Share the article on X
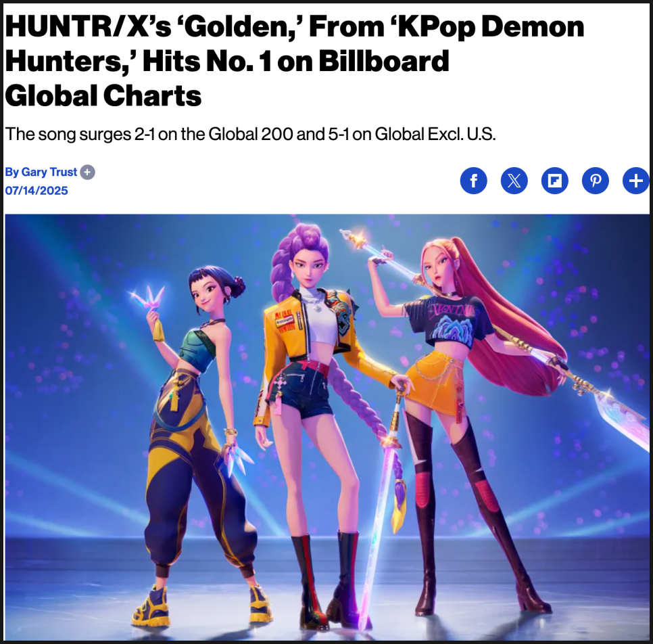 514,181
